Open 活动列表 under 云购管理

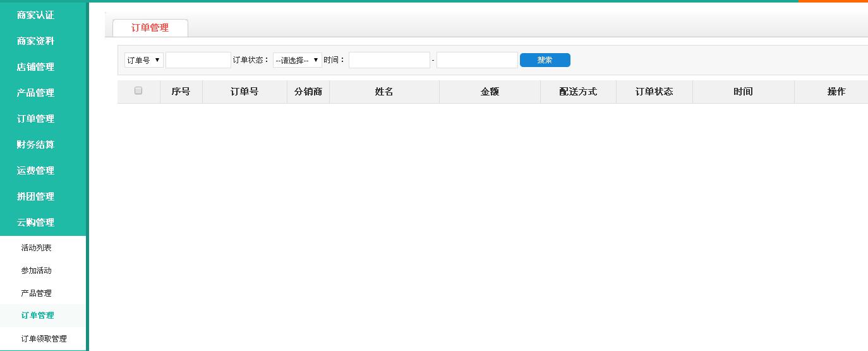tap(37, 248)
